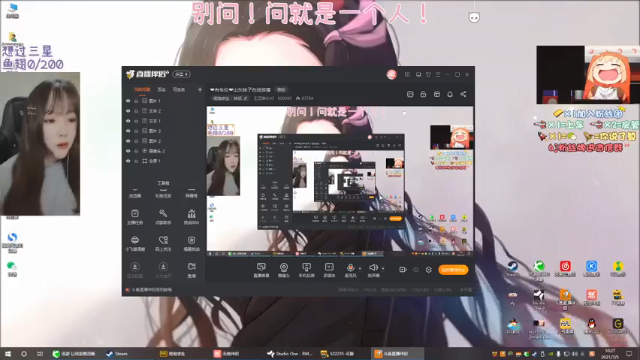
Task: Hide the 图片 2 layer
Action: [128, 141]
